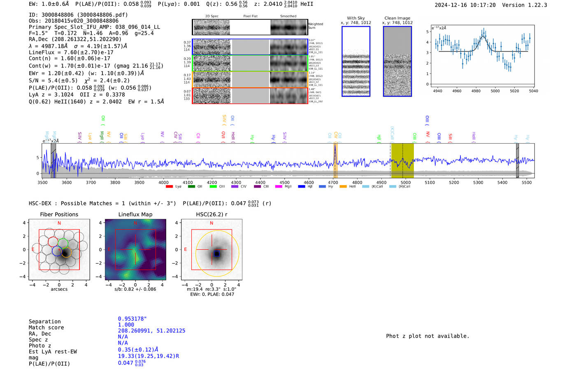Open the Lineflux Map image
The image size is (576, 392).
(x=135, y=249)
